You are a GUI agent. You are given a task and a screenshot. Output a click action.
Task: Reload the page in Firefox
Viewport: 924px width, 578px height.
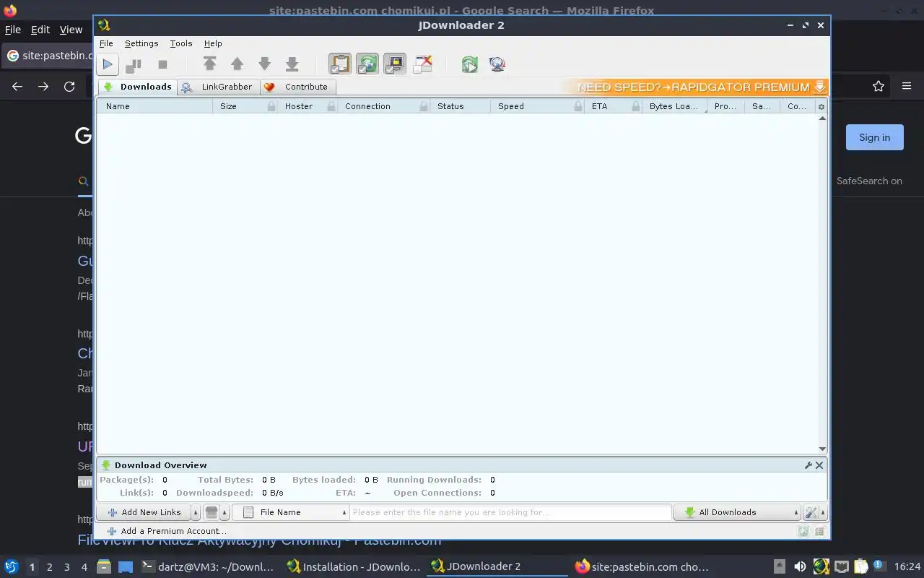click(69, 86)
